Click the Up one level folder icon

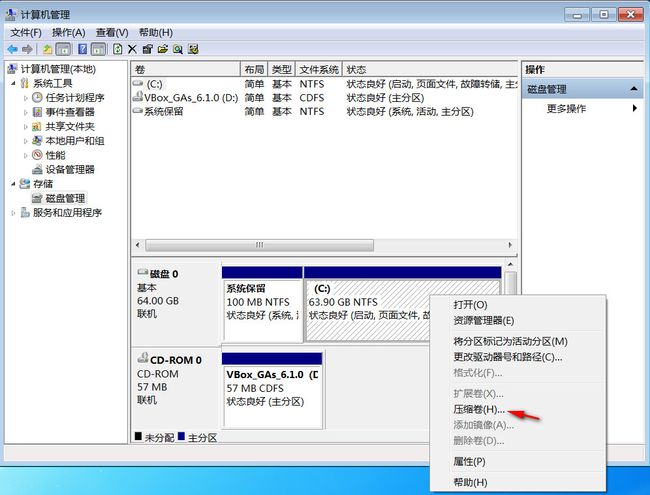47,49
